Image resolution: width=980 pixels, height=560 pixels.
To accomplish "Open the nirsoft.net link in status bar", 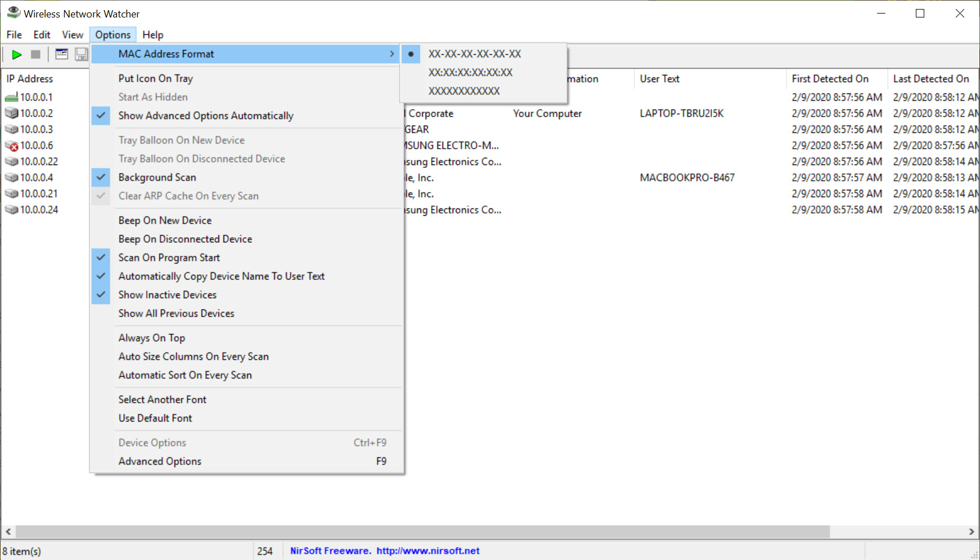I will (x=428, y=551).
